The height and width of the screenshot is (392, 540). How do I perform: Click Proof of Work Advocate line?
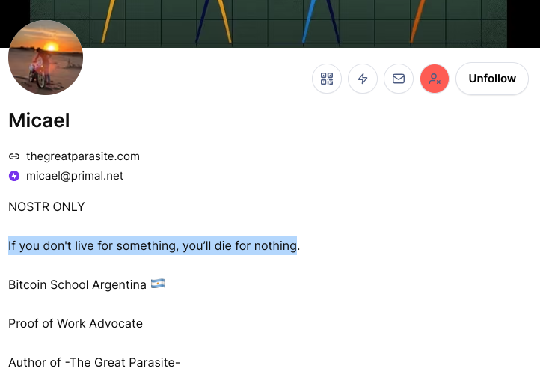click(76, 324)
